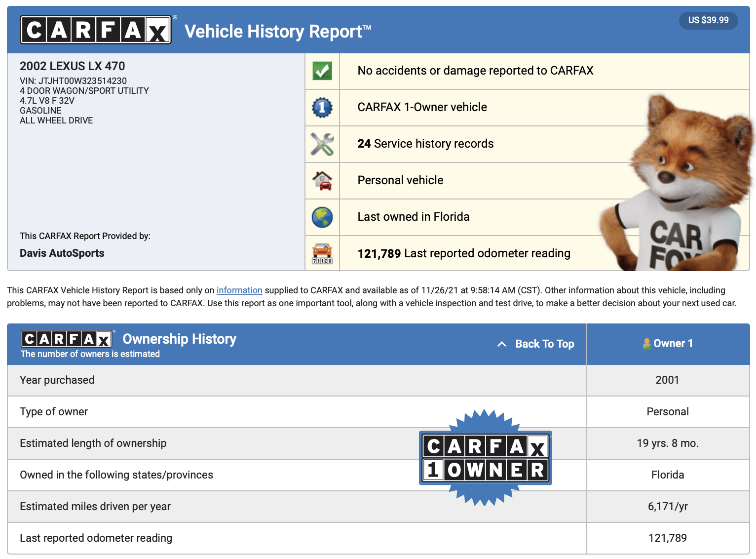Click the US $39.99 price button

[708, 20]
